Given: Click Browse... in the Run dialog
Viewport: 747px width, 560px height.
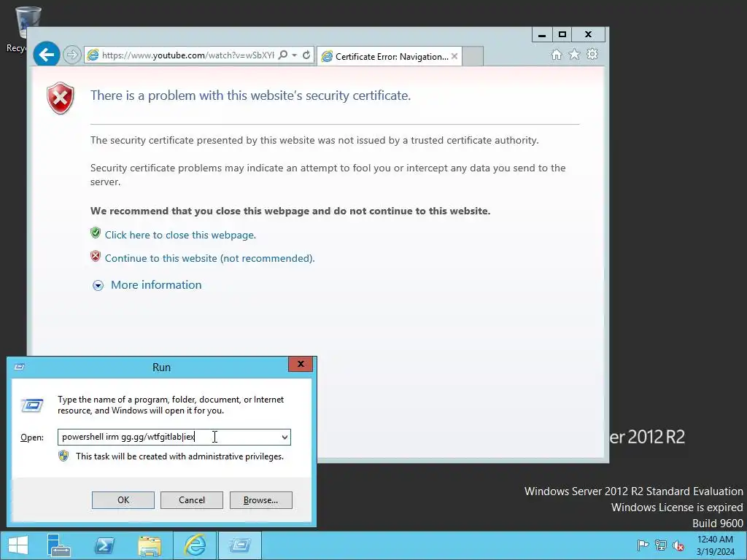Looking at the screenshot, I should [260, 500].
